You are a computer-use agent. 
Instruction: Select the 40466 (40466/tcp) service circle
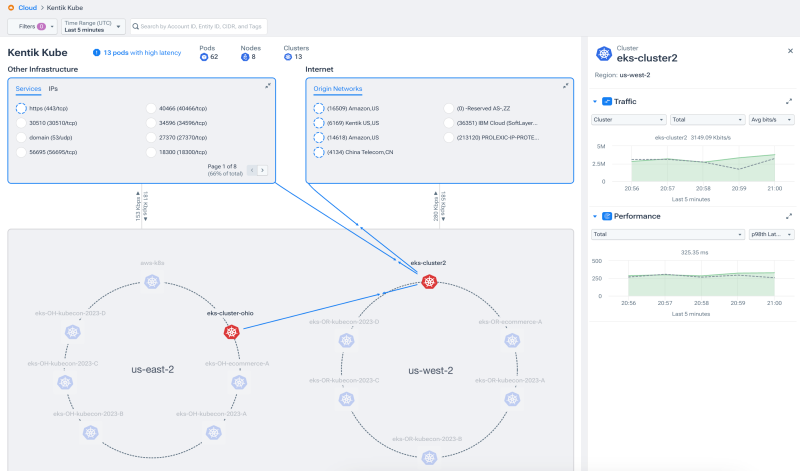point(151,108)
